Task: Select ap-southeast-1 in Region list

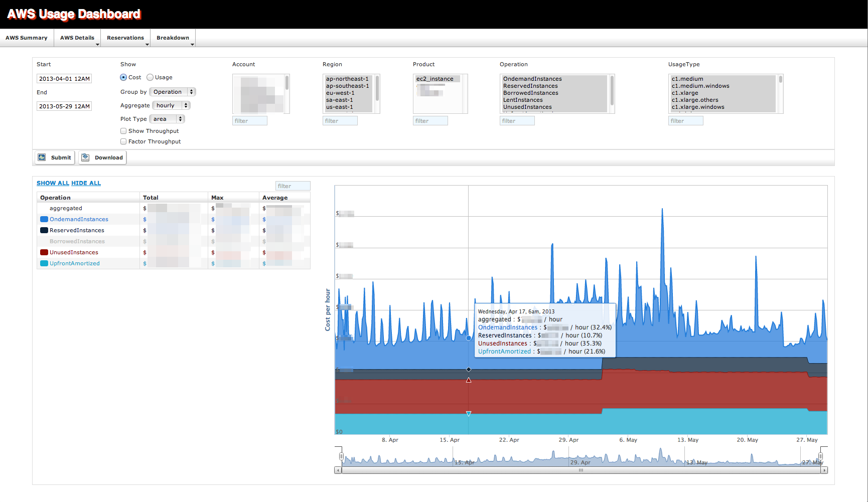Action: 349,86
